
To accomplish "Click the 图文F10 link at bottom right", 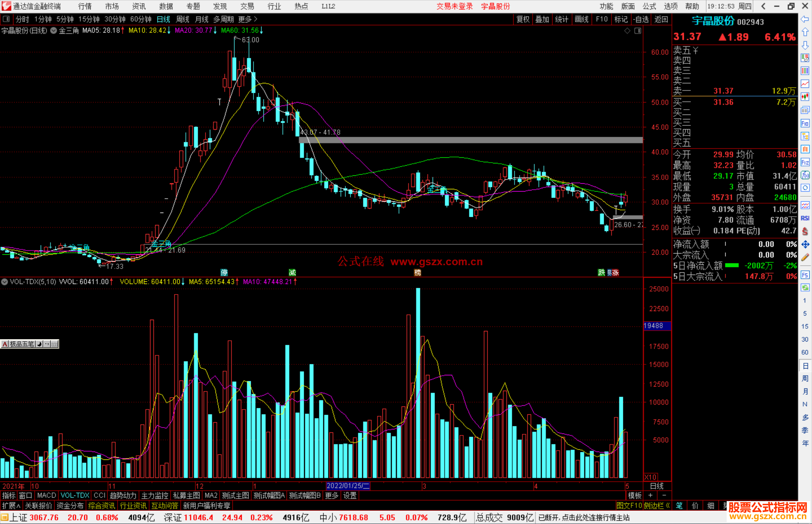I will [629, 506].
